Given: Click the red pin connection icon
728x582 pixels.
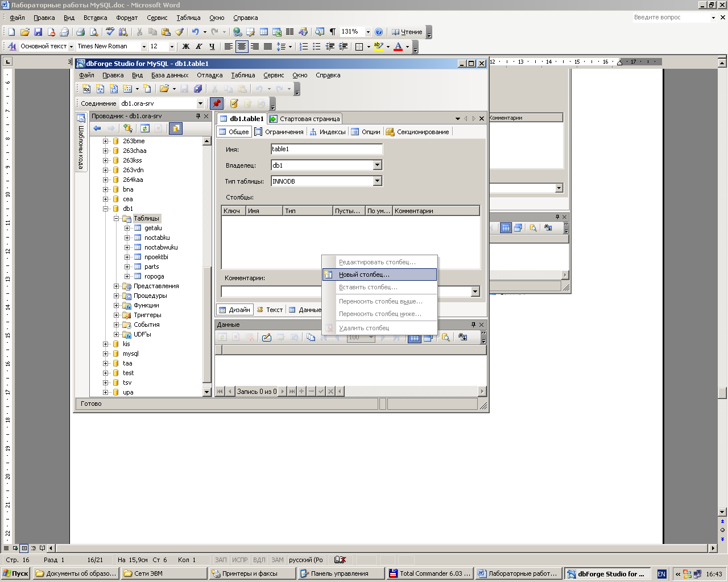Looking at the screenshot, I should coord(216,103).
